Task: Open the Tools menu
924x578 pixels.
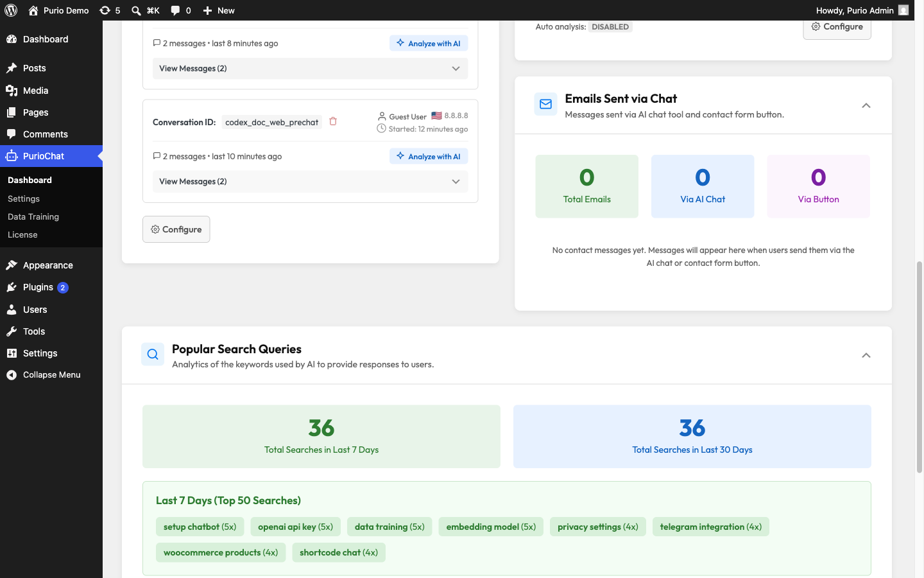Action: 51,331
